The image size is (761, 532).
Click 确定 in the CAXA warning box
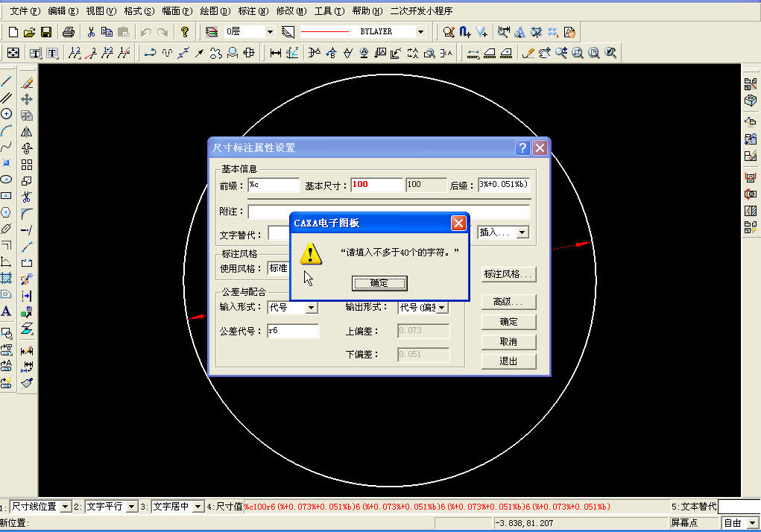[x=379, y=283]
